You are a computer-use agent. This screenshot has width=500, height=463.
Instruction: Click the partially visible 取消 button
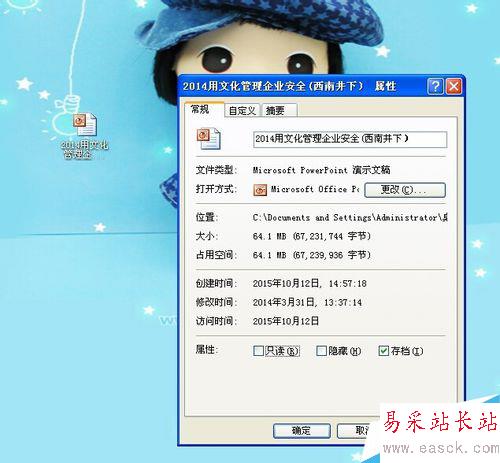(x=359, y=431)
